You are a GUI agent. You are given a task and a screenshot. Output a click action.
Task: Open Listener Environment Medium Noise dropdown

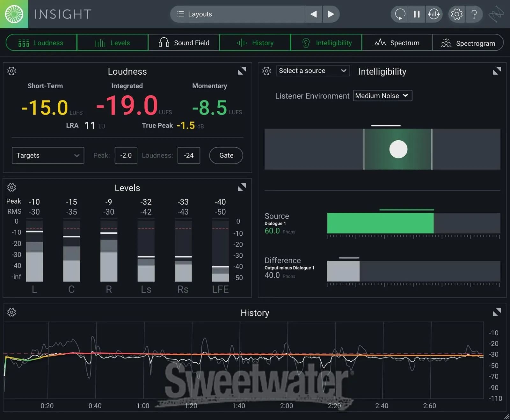(382, 96)
